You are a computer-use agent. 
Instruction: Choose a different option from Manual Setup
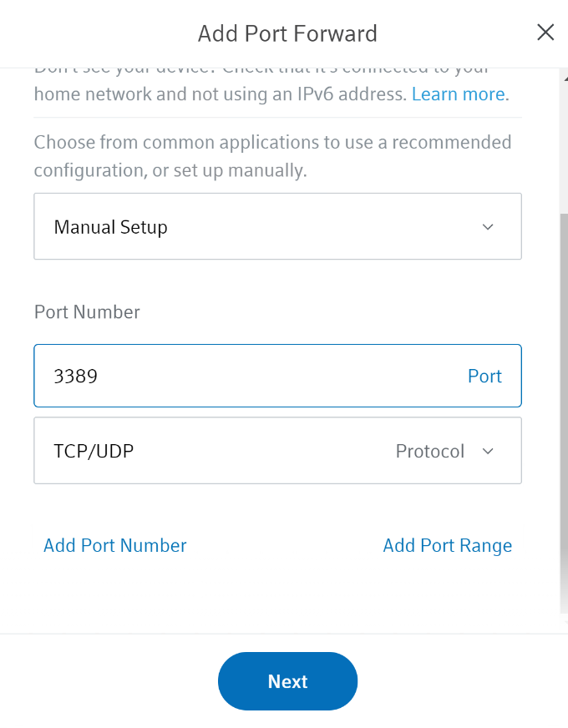point(277,226)
